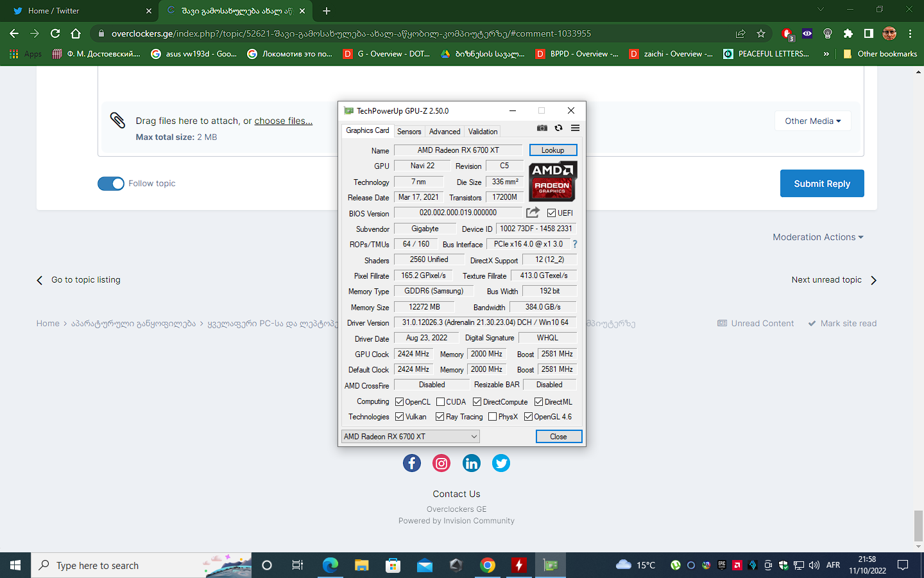
Task: Open the LinkedIn social icon
Action: pos(472,463)
